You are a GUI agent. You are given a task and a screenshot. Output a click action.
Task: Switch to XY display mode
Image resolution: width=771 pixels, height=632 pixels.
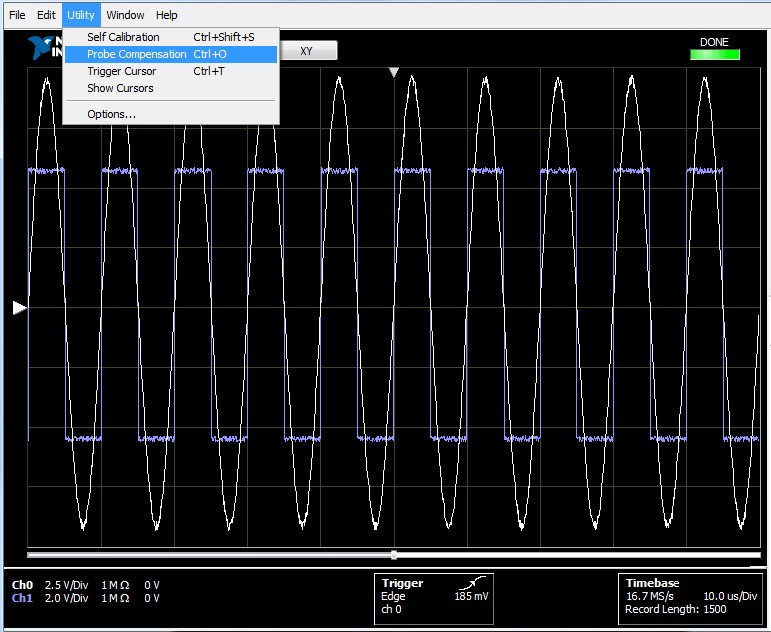tap(307, 51)
